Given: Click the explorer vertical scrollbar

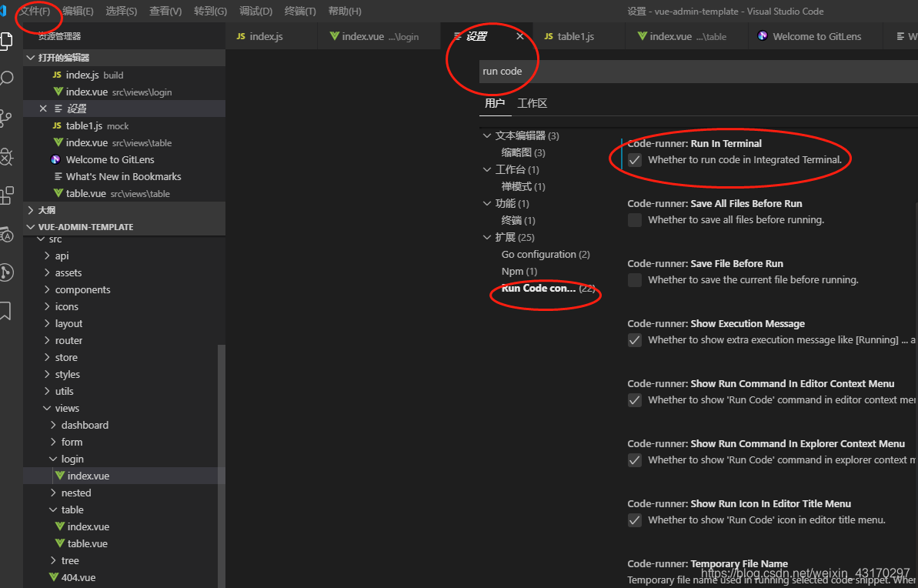Looking at the screenshot, I should tap(222, 466).
